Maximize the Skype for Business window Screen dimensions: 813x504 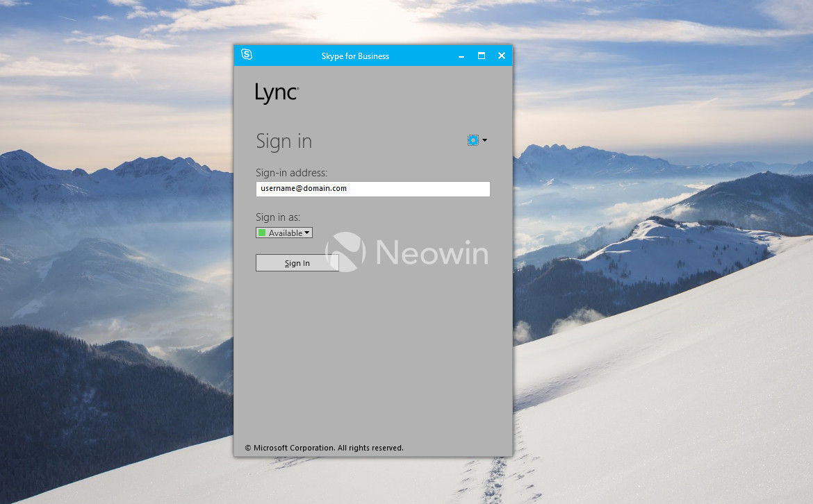[x=482, y=56]
